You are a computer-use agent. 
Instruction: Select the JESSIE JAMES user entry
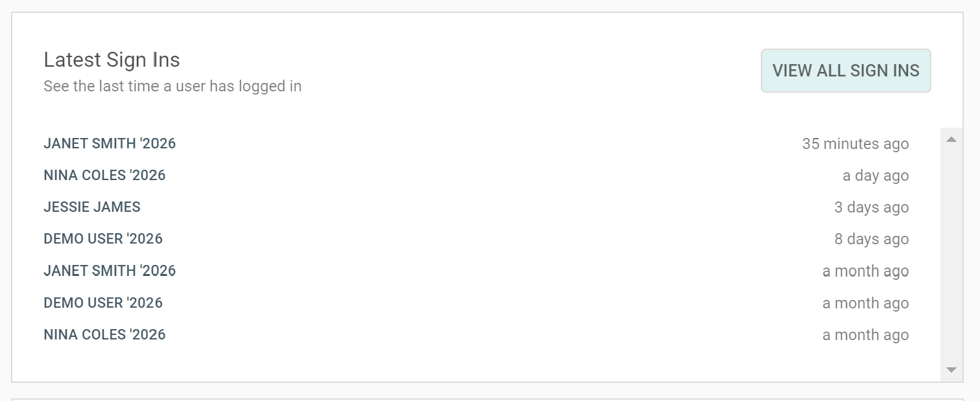92,207
